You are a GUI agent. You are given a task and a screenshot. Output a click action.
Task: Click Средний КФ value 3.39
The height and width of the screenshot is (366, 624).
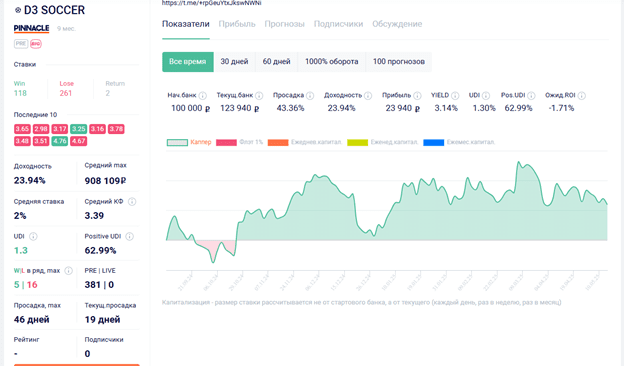pyautogui.click(x=94, y=216)
